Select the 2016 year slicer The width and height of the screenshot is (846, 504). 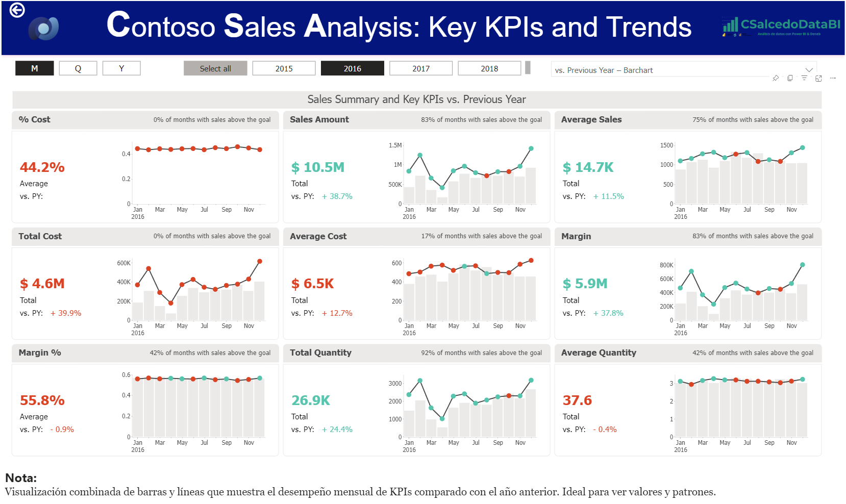pyautogui.click(x=352, y=68)
